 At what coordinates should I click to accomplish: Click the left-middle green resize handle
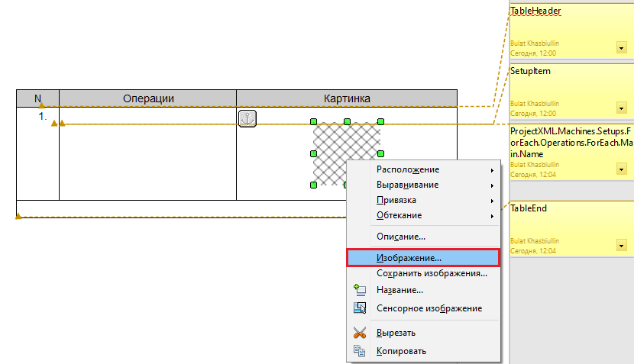pos(313,153)
